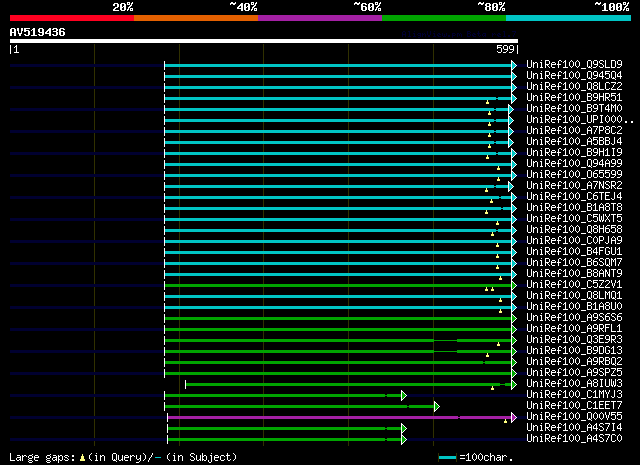
Task: Select the UniRef100_Q8LMQ1 label
Action: (574, 296)
